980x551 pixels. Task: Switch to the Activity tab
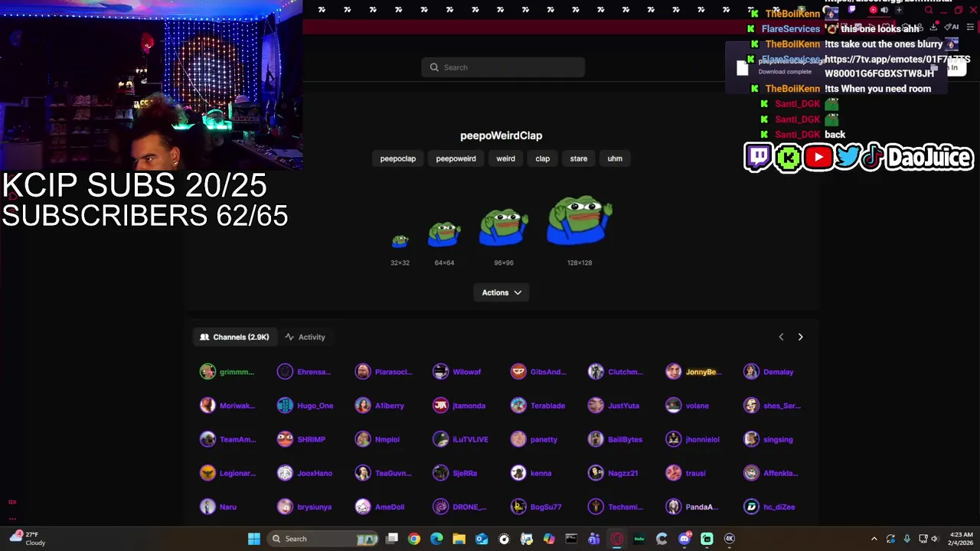click(305, 337)
